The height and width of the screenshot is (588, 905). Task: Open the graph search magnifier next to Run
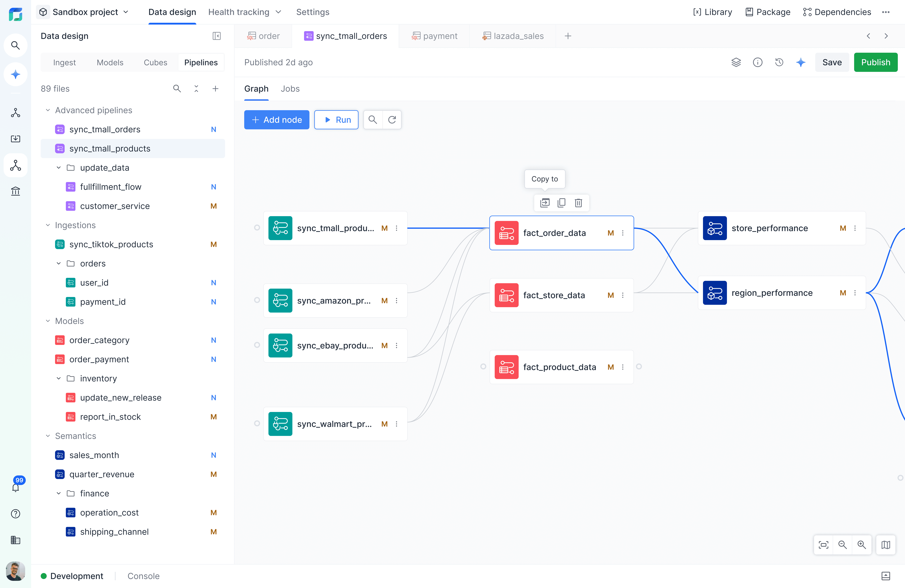click(x=373, y=119)
